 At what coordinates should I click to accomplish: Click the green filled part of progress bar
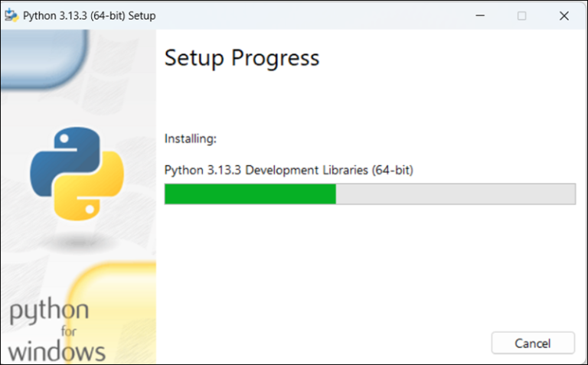(250, 194)
